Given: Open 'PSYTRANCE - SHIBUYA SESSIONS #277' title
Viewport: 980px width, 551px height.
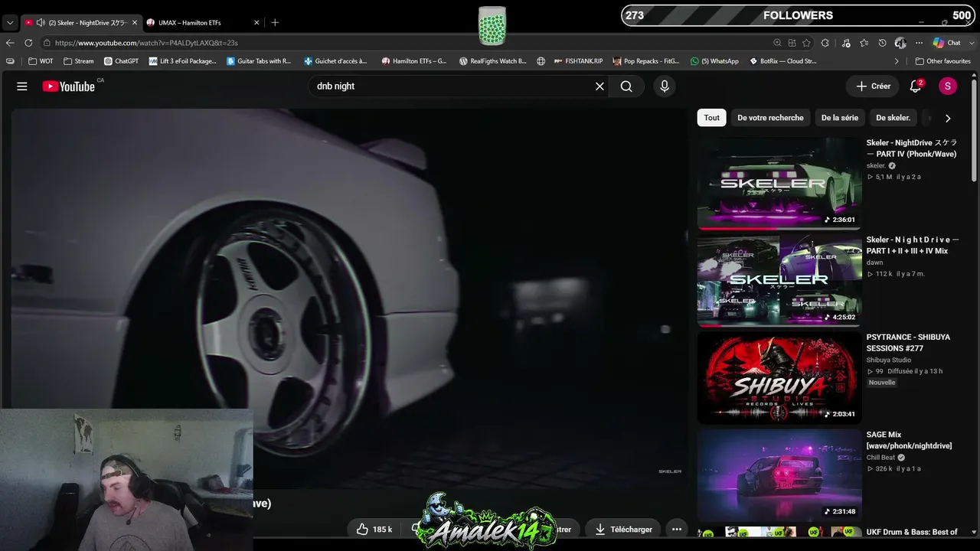Looking at the screenshot, I should [x=909, y=343].
